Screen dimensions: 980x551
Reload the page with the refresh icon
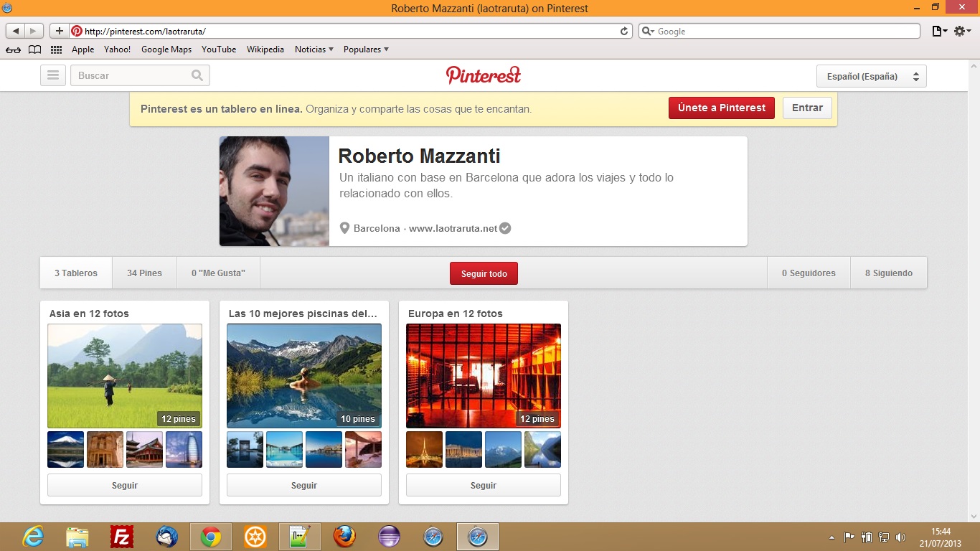pos(624,32)
